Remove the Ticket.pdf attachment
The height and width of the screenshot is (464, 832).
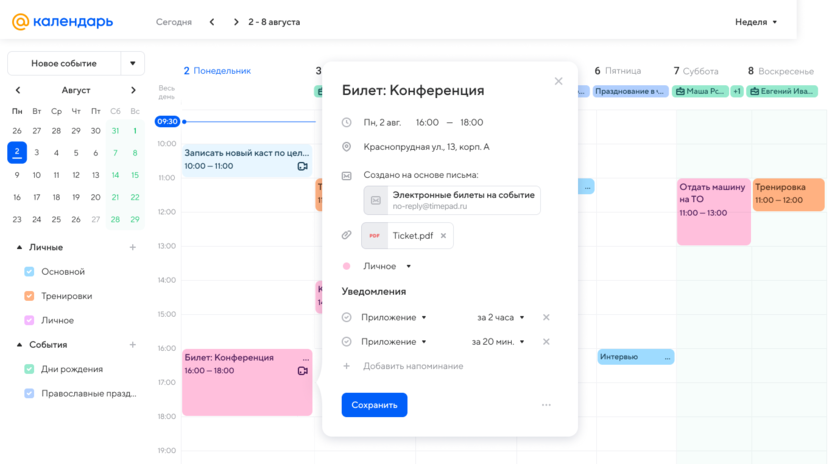pos(443,236)
